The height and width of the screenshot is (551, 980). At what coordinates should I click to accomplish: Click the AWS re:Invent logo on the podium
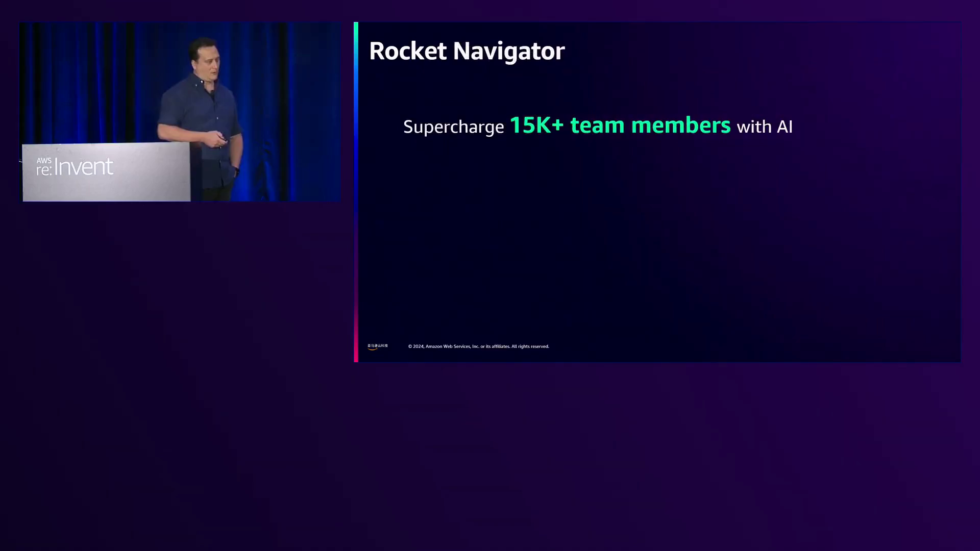(x=75, y=167)
